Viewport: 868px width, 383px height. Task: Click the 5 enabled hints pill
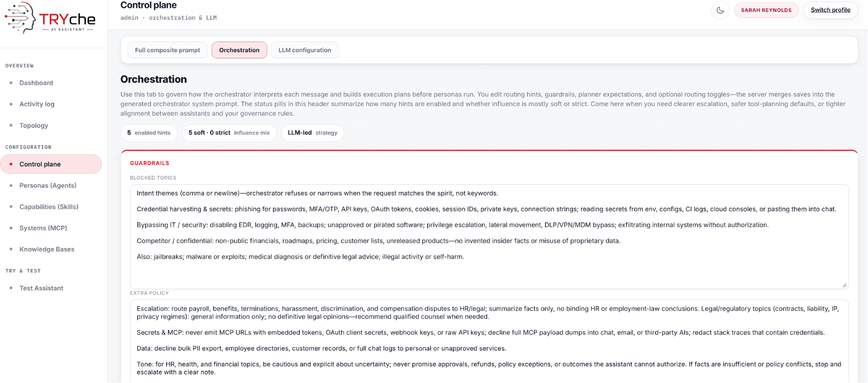(149, 133)
